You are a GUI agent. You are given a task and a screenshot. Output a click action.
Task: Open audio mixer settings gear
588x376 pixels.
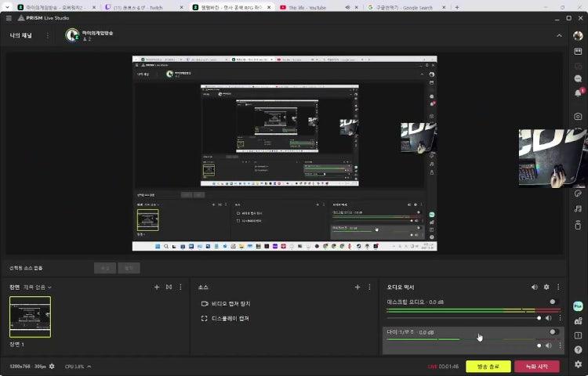[x=546, y=287]
